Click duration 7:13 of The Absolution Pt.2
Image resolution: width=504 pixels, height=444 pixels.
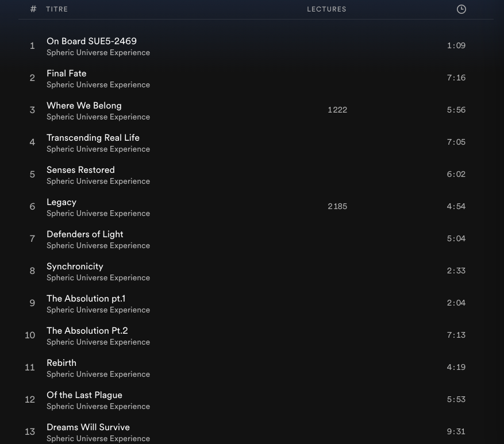pyautogui.click(x=456, y=335)
